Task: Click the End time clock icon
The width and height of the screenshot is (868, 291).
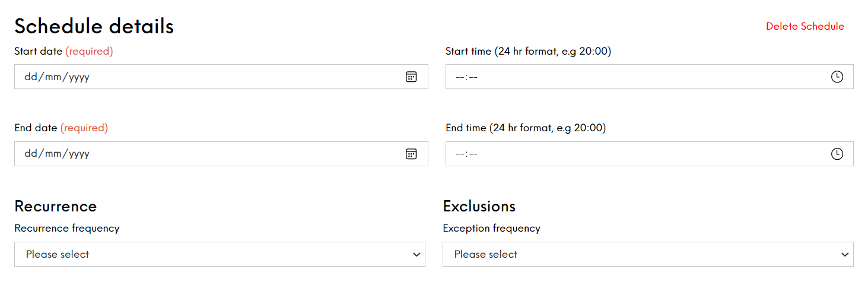Action: (837, 154)
